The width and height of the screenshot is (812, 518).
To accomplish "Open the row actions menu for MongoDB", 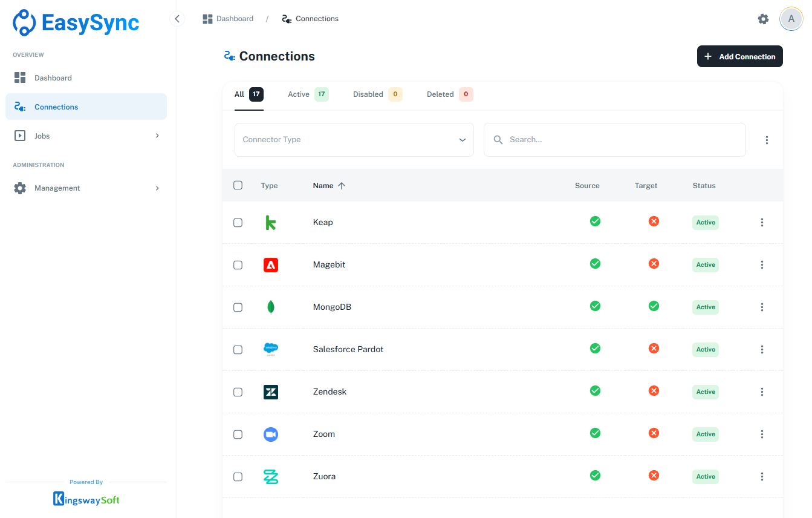I will [762, 307].
